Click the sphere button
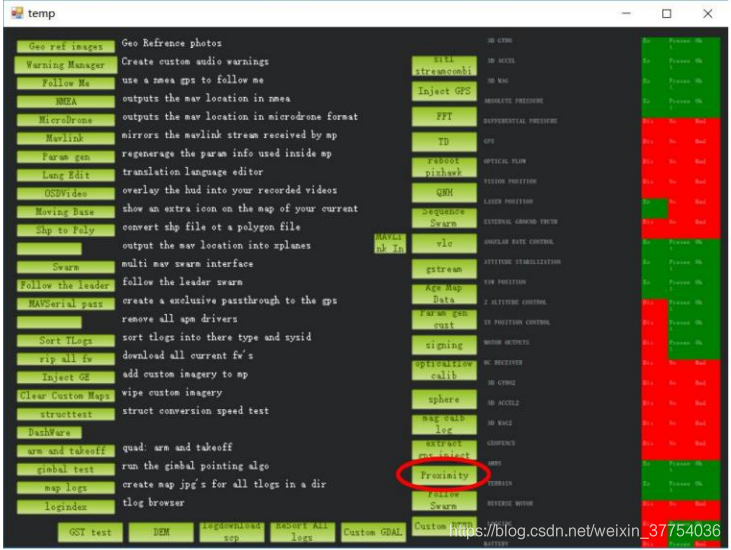 point(444,399)
